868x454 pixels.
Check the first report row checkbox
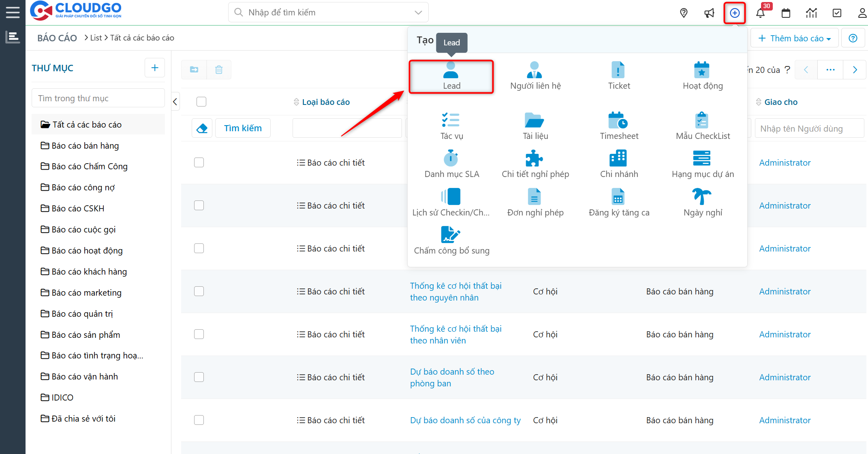199,162
